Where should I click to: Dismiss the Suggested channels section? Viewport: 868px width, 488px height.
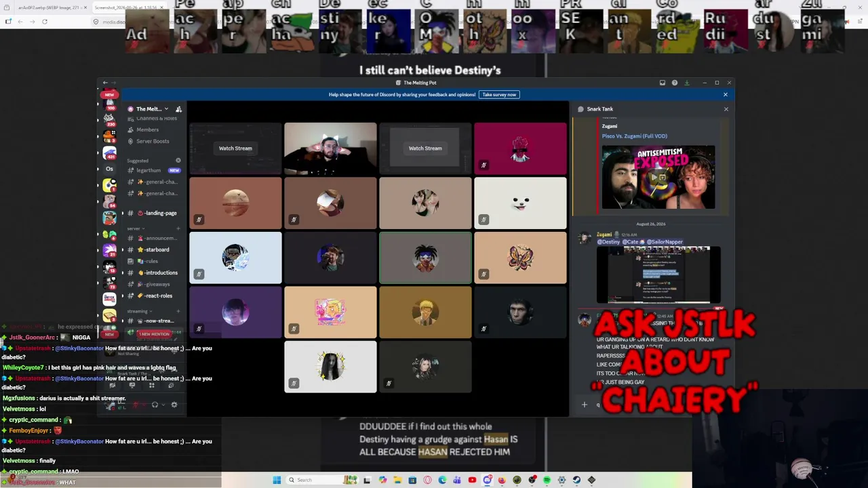pos(178,161)
